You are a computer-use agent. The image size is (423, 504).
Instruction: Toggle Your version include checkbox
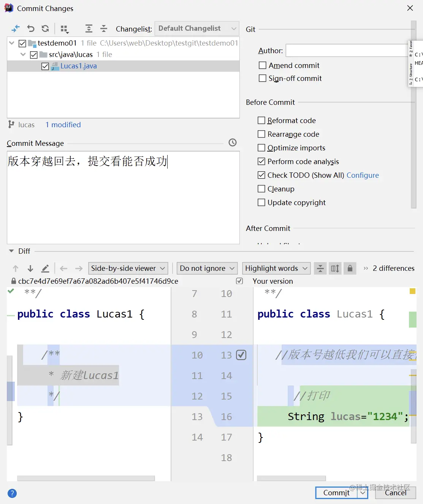click(x=239, y=281)
